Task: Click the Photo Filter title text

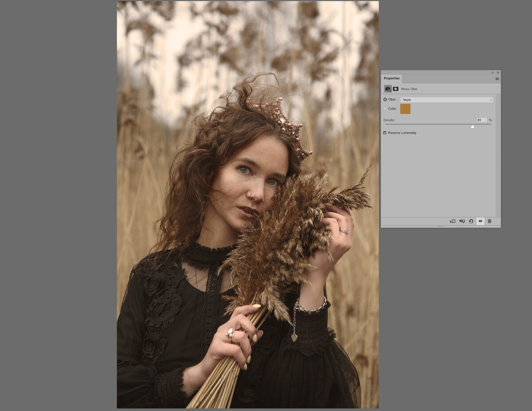Action: point(409,89)
